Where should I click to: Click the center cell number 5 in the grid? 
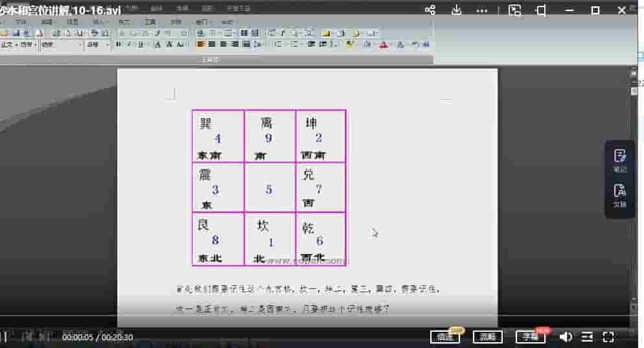click(x=269, y=190)
